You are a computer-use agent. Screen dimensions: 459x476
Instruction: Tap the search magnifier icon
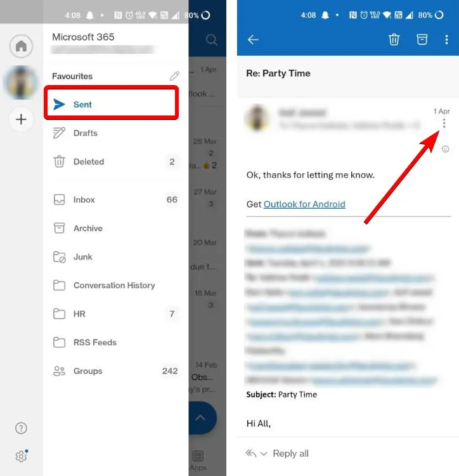tap(211, 40)
